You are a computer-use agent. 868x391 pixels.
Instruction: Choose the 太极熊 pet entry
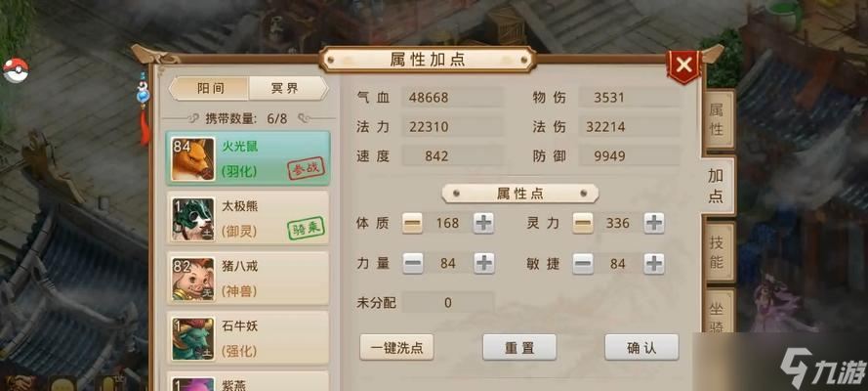coord(248,218)
